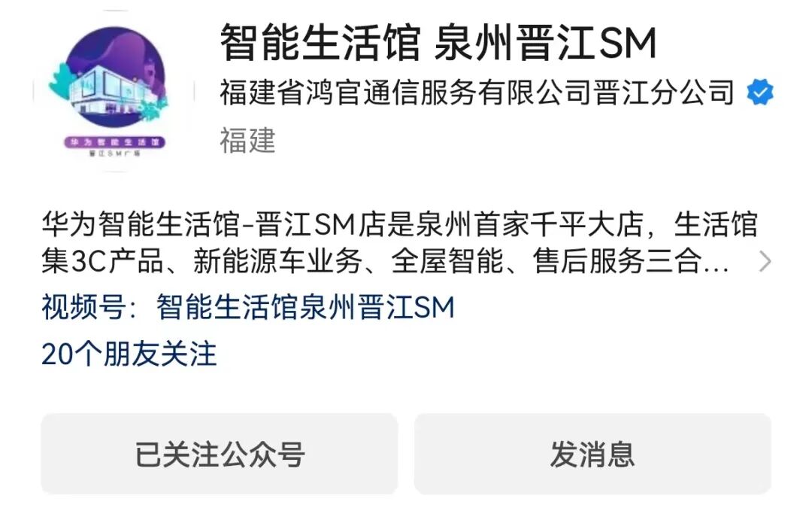
Task: Tap 泉州晋江SM in the account title
Action: click(546, 42)
